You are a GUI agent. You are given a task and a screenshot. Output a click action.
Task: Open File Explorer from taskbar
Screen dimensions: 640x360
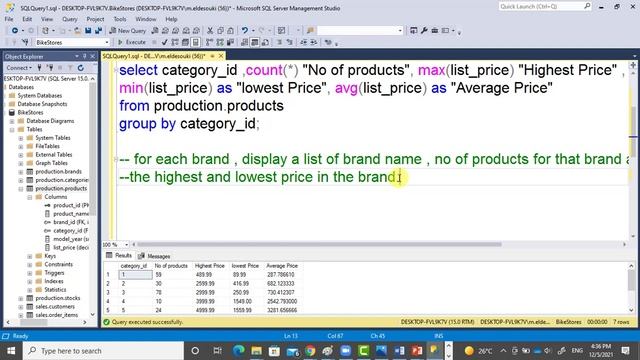pyautogui.click(x=256, y=351)
